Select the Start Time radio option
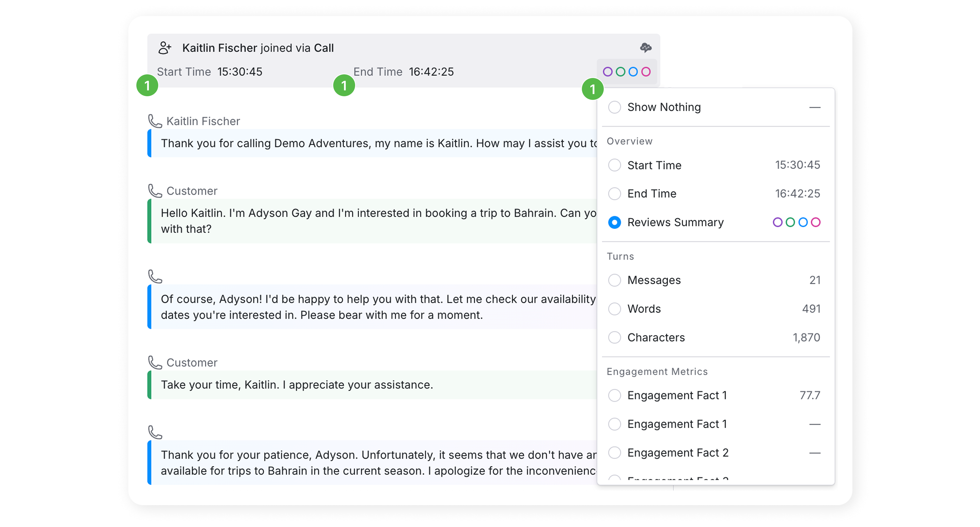Image resolution: width=980 pixels, height=527 pixels. [614, 165]
